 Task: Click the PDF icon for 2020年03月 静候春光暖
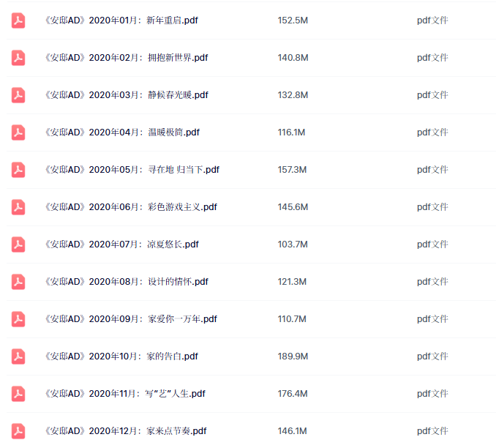click(18, 95)
